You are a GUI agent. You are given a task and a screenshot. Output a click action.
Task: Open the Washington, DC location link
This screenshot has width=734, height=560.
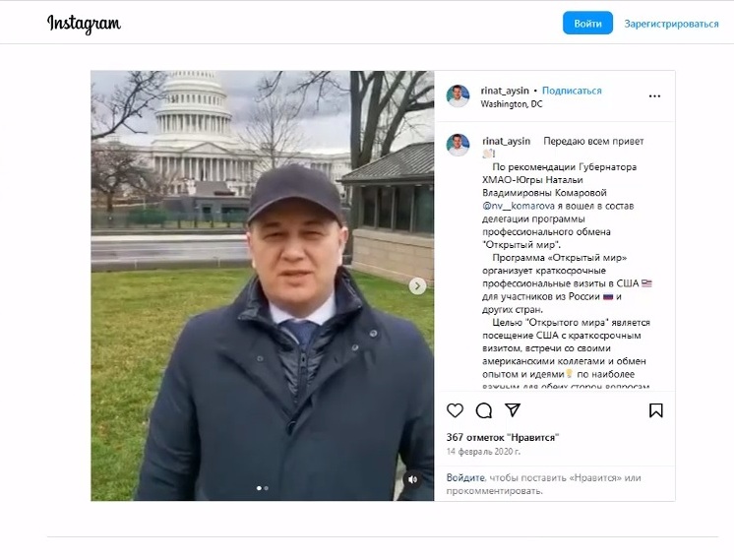point(512,104)
